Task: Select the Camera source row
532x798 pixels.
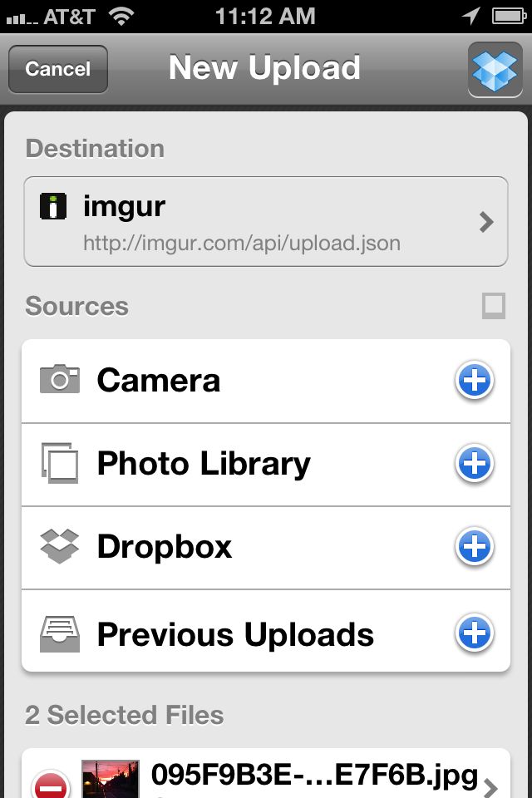Action: click(x=266, y=381)
